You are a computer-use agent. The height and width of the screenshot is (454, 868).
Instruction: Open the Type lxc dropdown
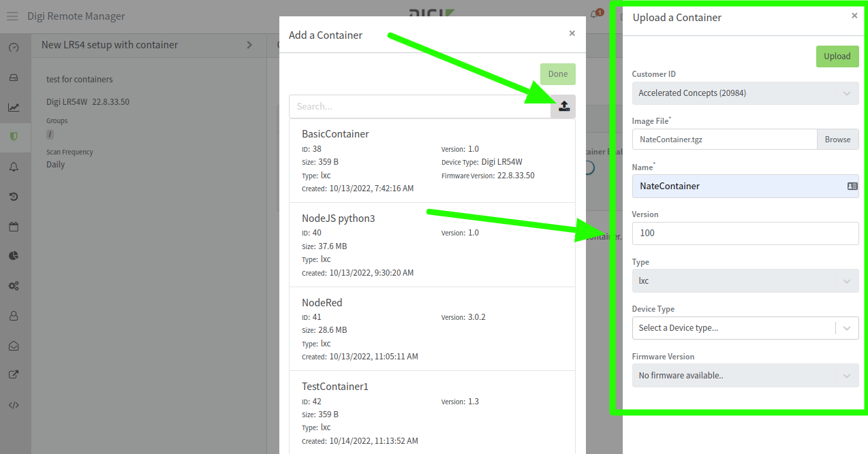coord(745,280)
